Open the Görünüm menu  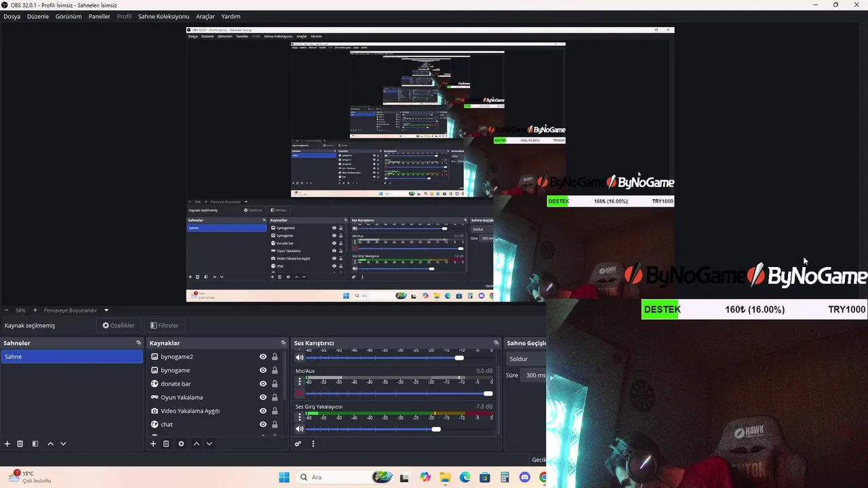68,16
